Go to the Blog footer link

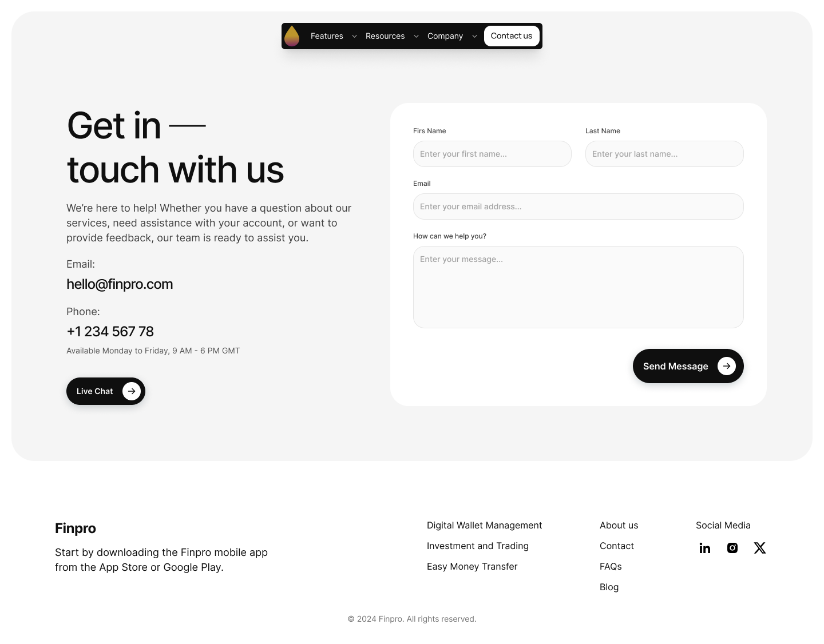(x=609, y=587)
